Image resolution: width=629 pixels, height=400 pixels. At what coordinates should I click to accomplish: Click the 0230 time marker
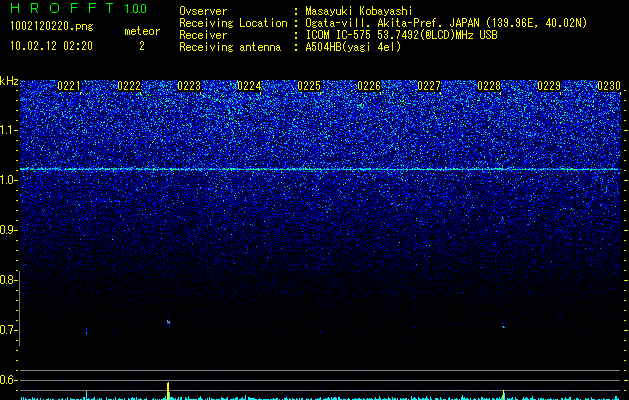click(609, 86)
